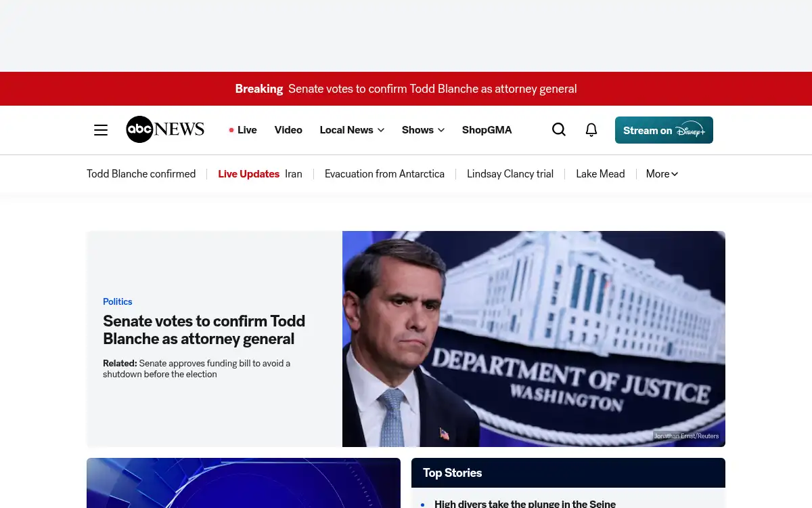Open Lindsay Clancy trial topic

pos(510,174)
